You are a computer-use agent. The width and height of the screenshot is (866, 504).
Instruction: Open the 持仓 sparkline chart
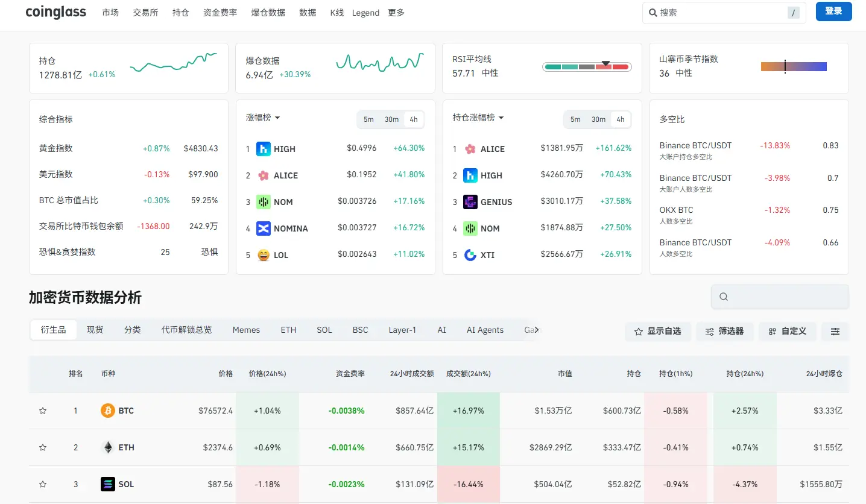[173, 61]
